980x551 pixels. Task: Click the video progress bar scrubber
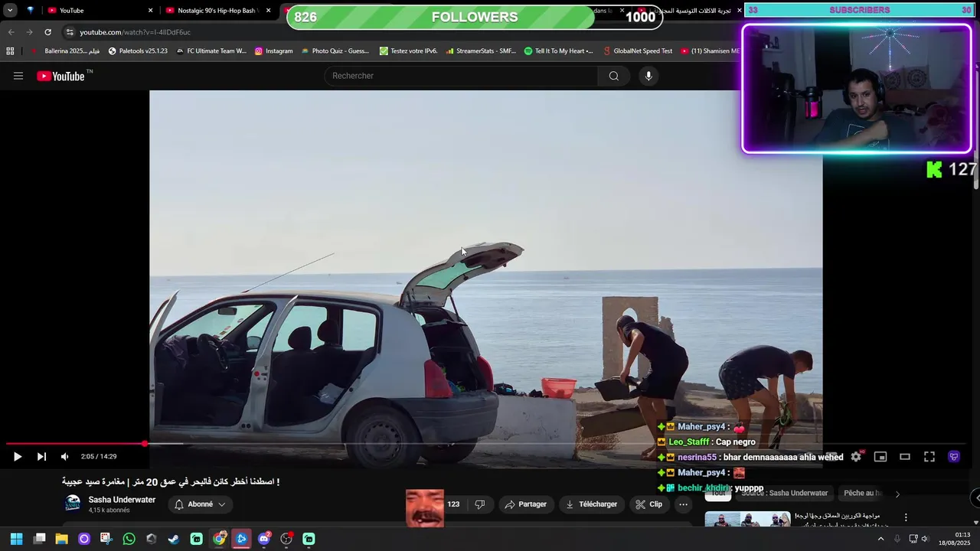point(145,443)
